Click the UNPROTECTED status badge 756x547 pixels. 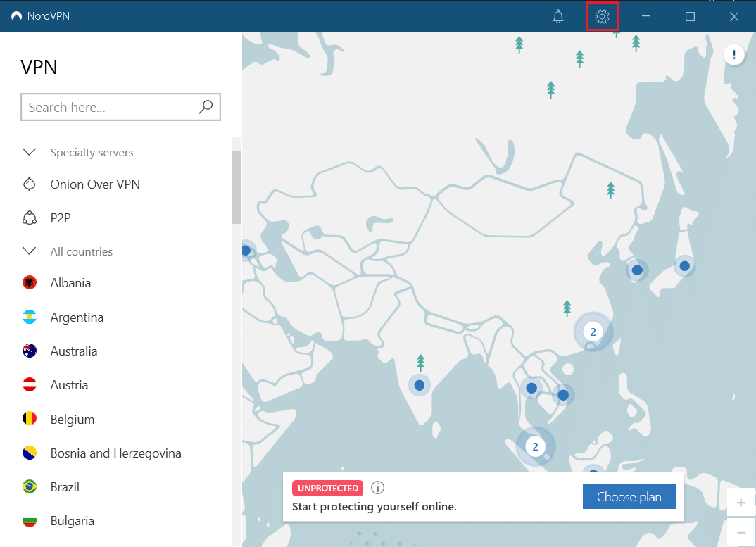click(x=327, y=488)
